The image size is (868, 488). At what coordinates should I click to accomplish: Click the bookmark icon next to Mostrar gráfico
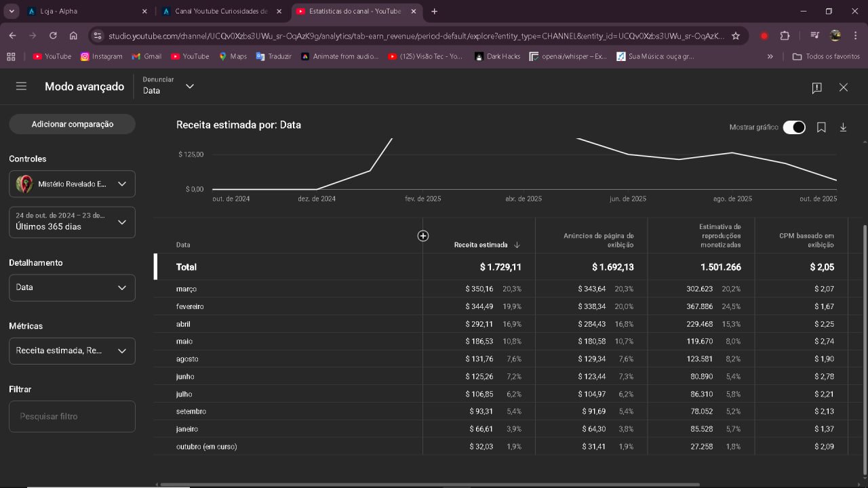(x=821, y=127)
